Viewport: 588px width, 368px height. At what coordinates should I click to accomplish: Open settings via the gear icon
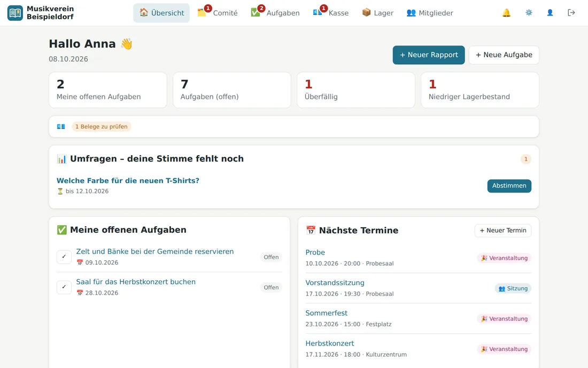529,13
